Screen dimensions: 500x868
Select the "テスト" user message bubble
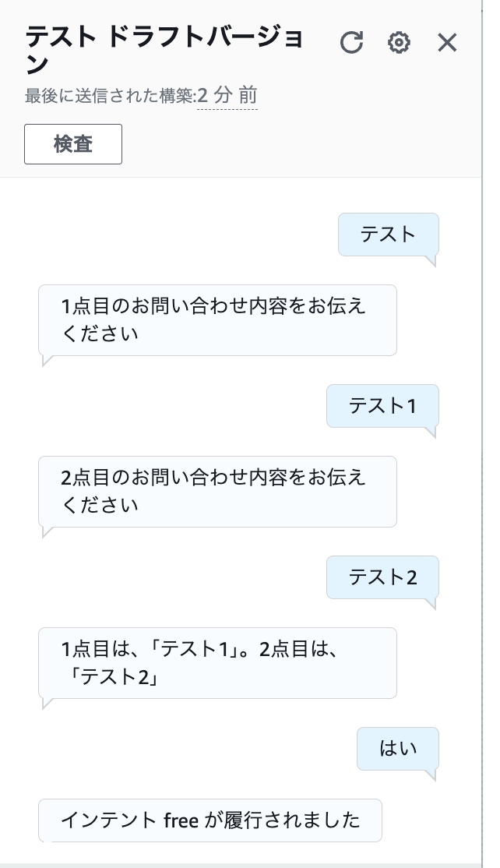[x=388, y=234]
